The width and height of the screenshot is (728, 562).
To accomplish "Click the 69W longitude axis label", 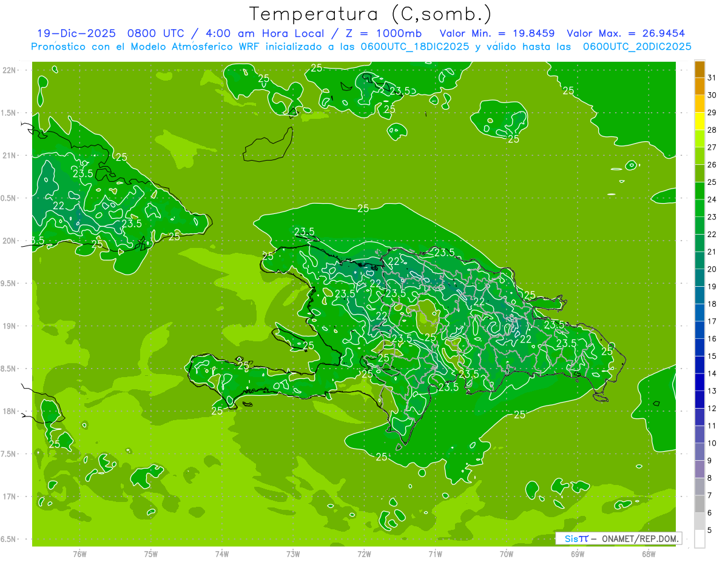I will [x=578, y=554].
